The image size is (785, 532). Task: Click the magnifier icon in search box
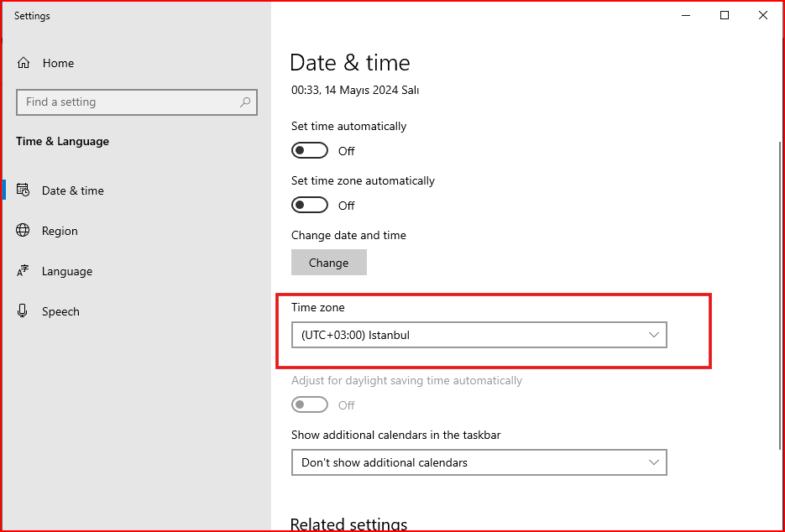245,102
